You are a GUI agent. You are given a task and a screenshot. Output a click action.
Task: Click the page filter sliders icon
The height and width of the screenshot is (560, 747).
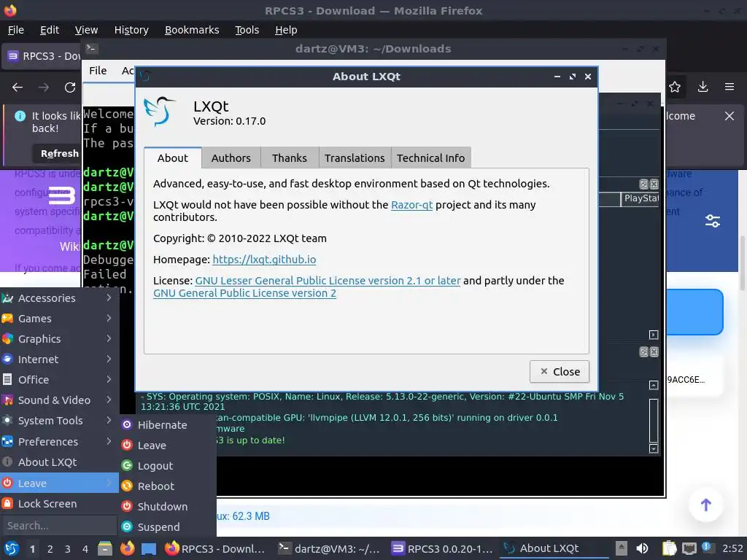pos(713,221)
